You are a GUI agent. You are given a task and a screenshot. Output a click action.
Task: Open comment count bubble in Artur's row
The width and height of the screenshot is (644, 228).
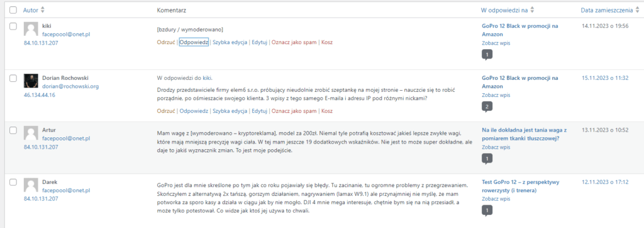[x=487, y=159]
